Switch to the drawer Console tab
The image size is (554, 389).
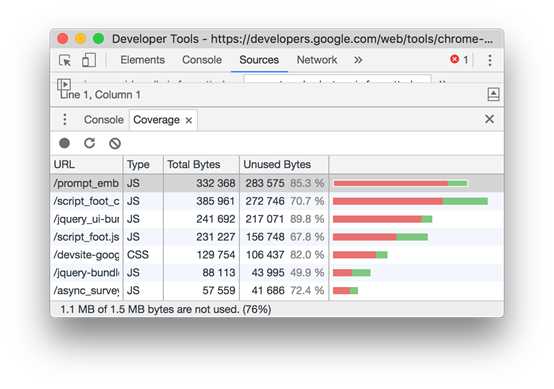104,120
